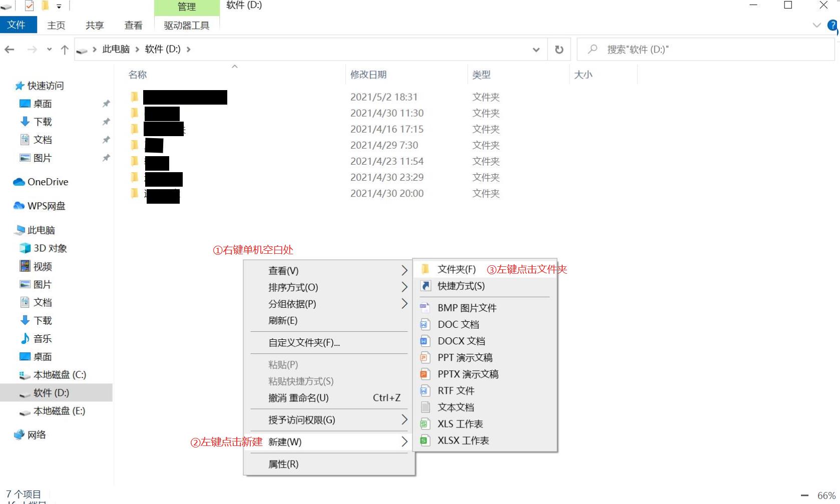
Task: Choose 自定义文件夹(F)... in context menu
Action: 329,343
